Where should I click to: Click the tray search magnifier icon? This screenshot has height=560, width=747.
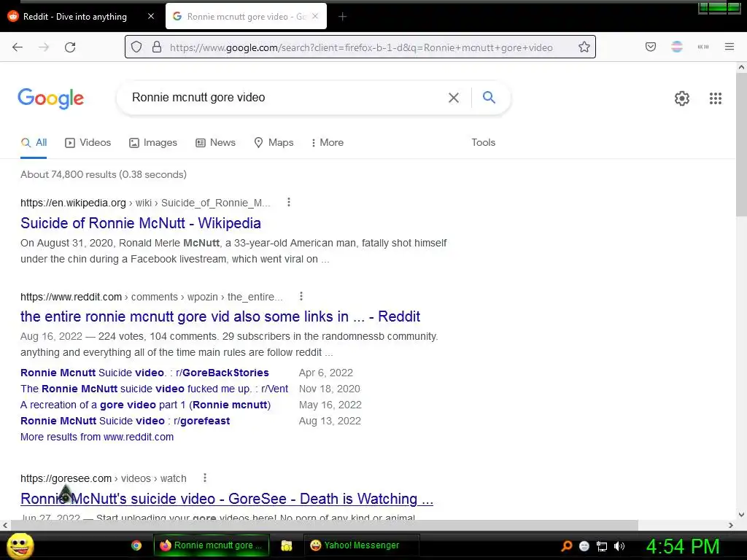click(567, 546)
